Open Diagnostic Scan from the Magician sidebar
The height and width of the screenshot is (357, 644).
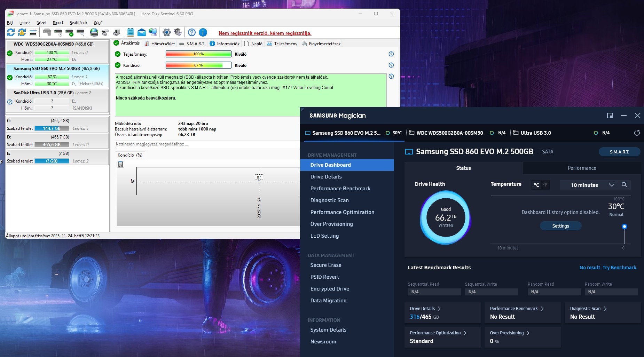[x=330, y=200]
